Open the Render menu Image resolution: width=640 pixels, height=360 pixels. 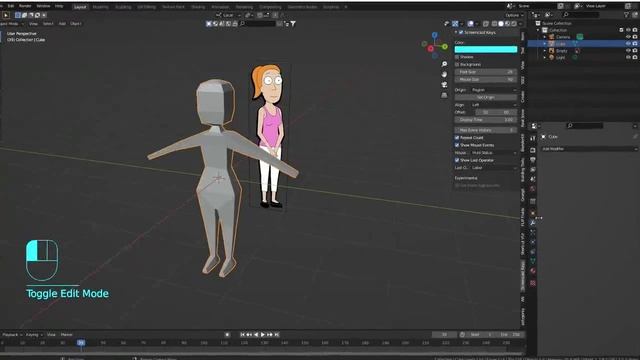[25, 6]
